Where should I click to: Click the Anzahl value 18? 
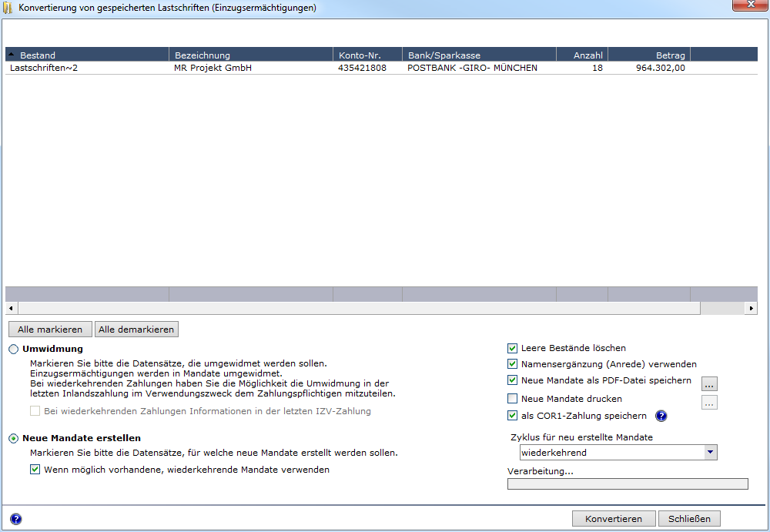[x=598, y=68]
